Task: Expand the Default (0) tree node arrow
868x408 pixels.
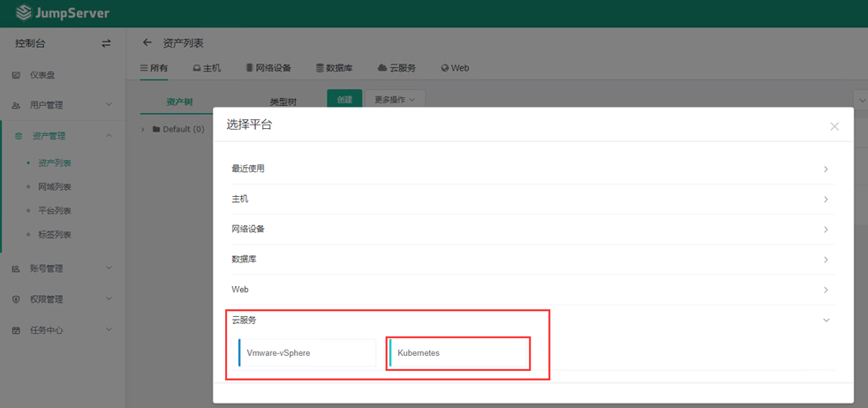Action: [x=143, y=130]
